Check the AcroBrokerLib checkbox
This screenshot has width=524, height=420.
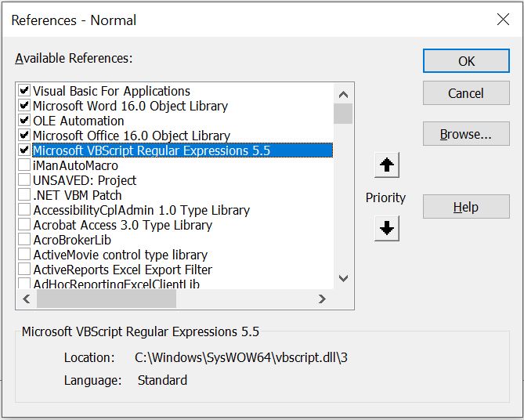24,240
